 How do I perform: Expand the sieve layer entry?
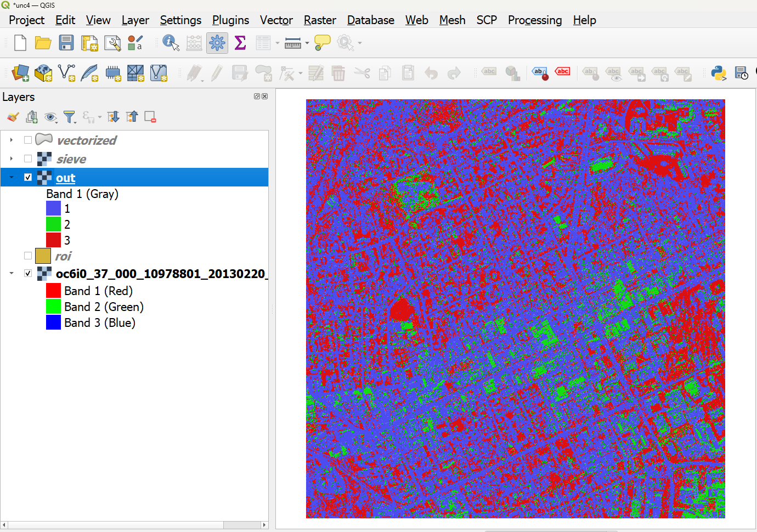coord(11,159)
